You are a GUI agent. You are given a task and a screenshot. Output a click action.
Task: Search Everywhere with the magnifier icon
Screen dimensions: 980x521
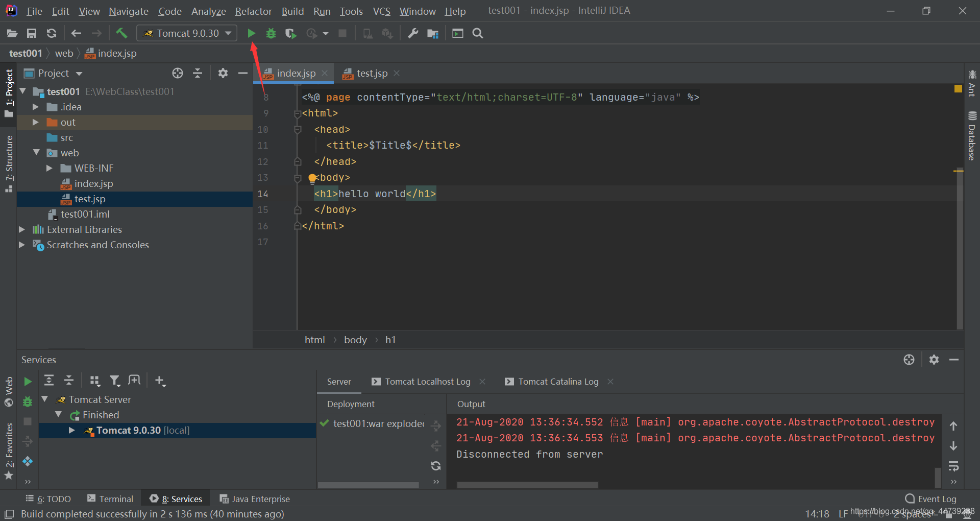coord(478,33)
